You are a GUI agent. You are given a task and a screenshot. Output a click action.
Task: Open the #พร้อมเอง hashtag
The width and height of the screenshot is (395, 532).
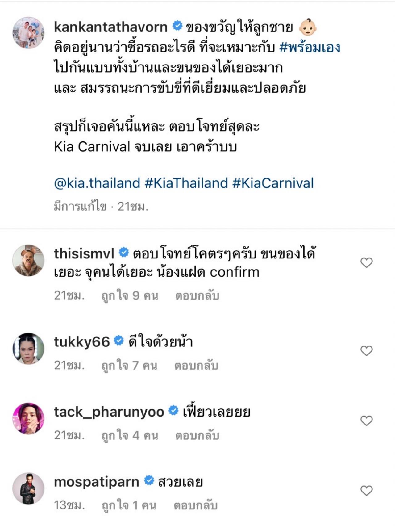tap(310, 47)
